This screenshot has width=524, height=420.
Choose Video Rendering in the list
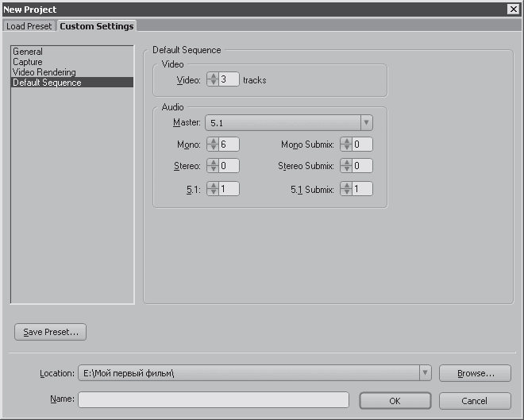(72, 72)
